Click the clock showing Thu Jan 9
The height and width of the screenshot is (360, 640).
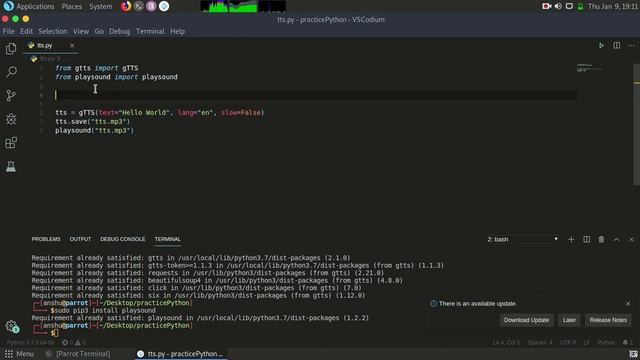point(613,7)
